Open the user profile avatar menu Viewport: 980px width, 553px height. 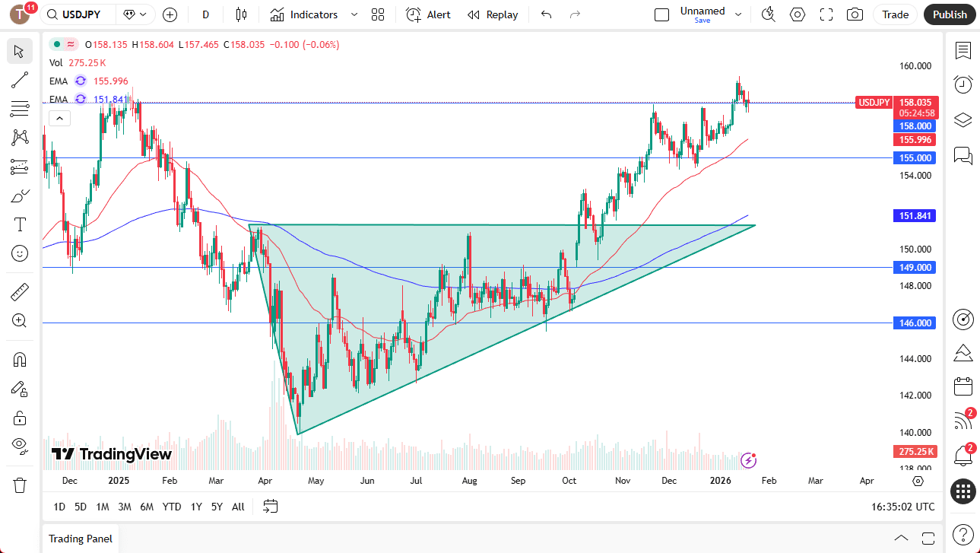click(x=21, y=14)
